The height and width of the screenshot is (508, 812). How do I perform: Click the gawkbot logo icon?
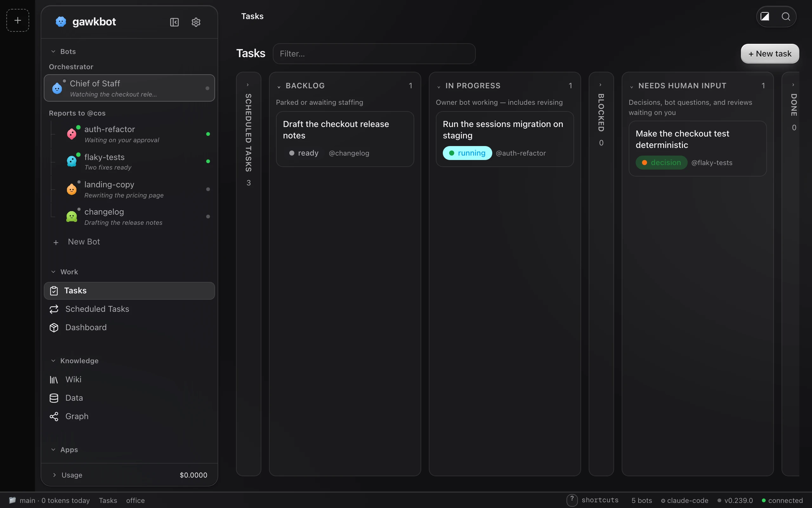coord(61,22)
